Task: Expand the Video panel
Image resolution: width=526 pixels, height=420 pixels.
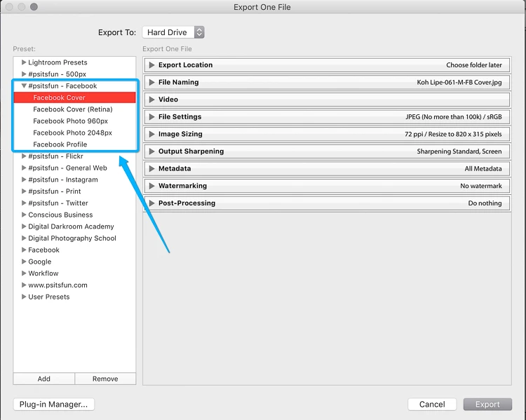Action: pyautogui.click(x=151, y=100)
